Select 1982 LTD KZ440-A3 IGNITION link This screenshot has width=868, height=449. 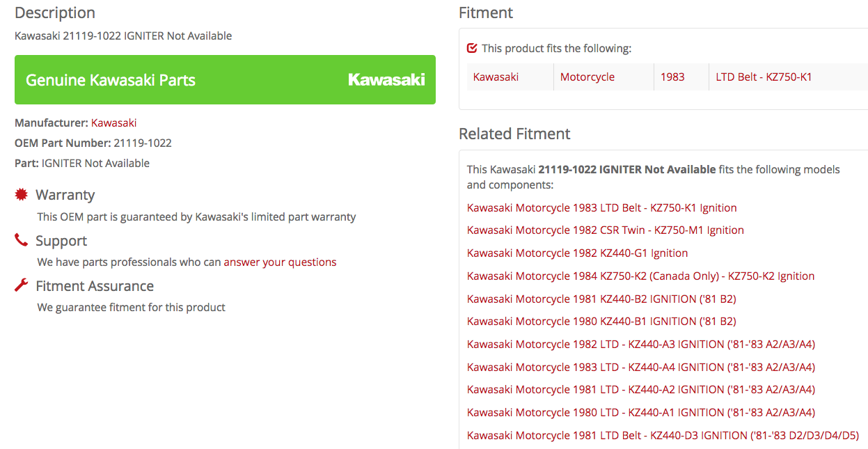tap(640, 345)
